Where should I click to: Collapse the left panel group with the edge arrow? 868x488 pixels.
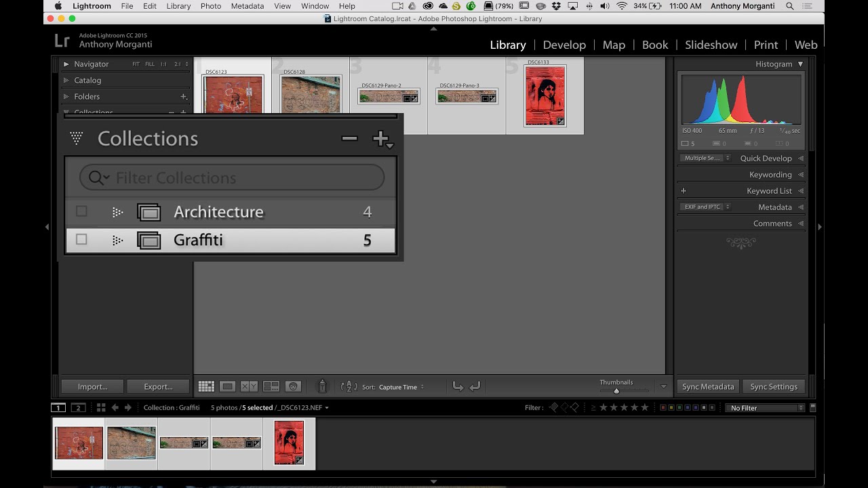[47, 227]
